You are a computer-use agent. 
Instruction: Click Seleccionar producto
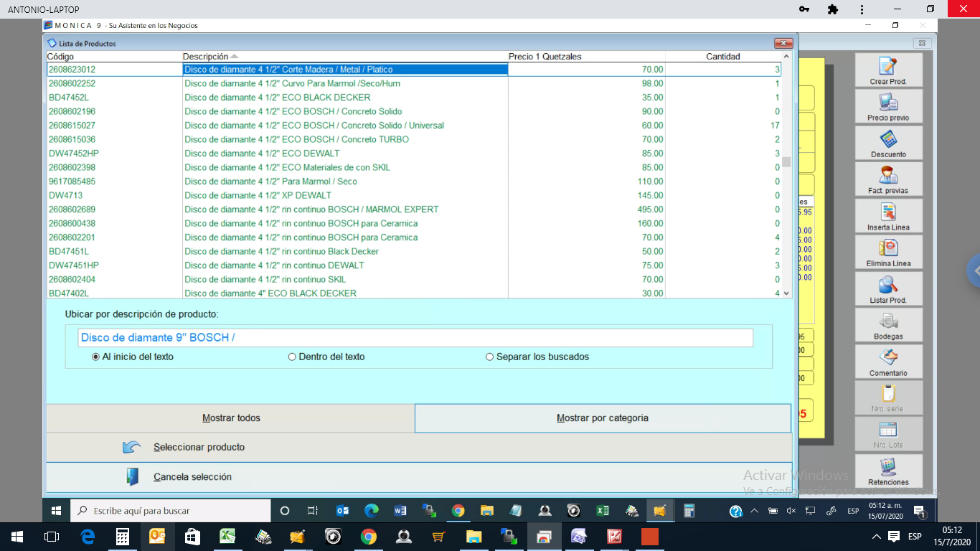(199, 447)
